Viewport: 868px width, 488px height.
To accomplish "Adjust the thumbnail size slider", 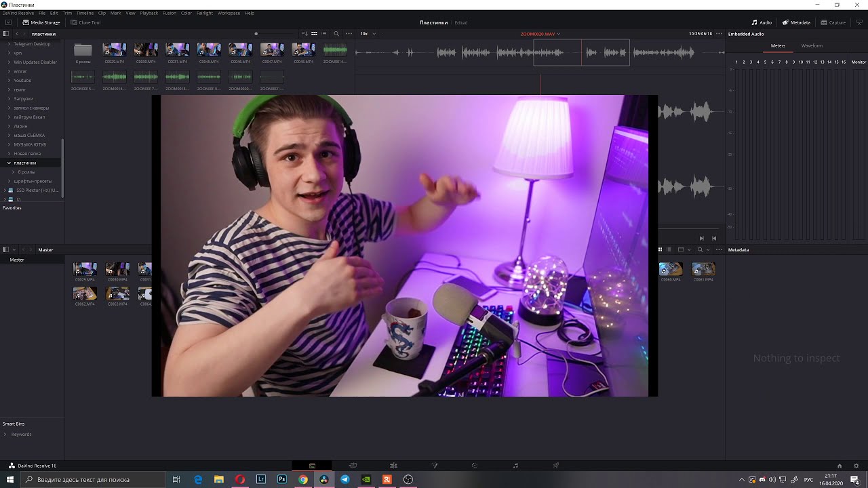I will point(256,34).
